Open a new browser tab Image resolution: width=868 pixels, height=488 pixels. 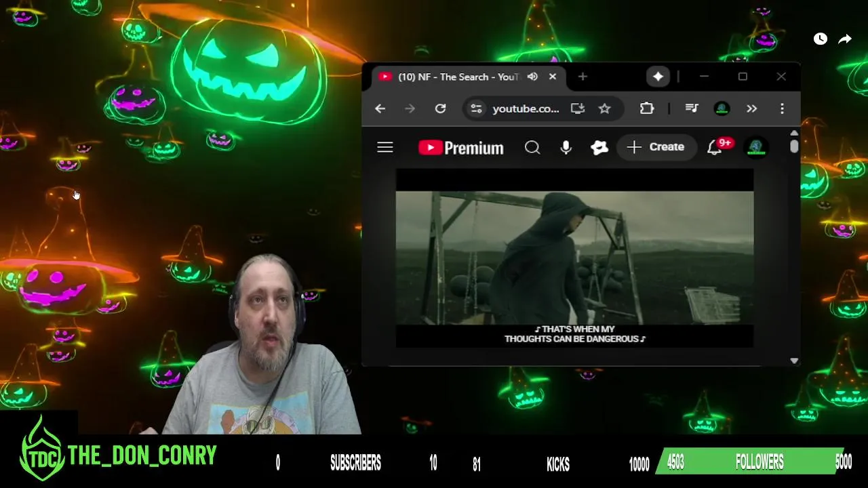tap(583, 77)
